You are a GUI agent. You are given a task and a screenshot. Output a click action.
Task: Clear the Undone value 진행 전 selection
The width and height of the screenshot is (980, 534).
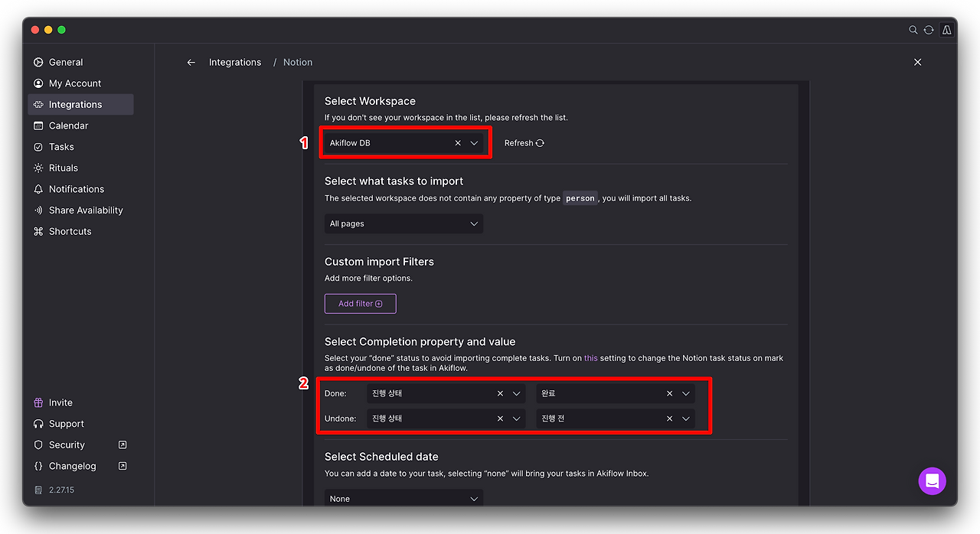point(669,418)
